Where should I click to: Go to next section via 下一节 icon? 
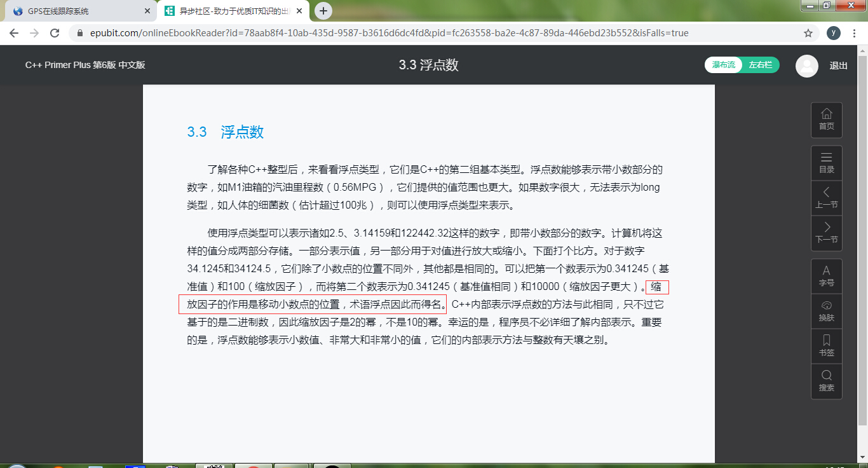click(x=827, y=233)
